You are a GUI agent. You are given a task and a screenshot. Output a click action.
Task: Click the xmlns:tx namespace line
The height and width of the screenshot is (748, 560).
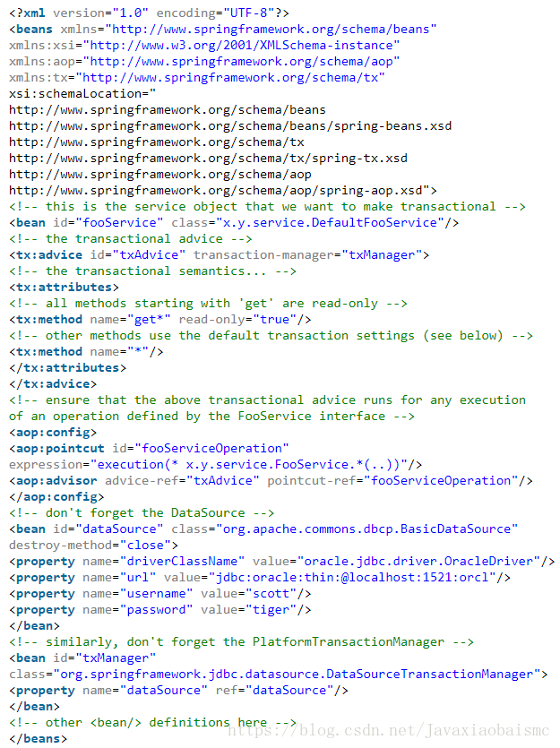pyautogui.click(x=196, y=77)
